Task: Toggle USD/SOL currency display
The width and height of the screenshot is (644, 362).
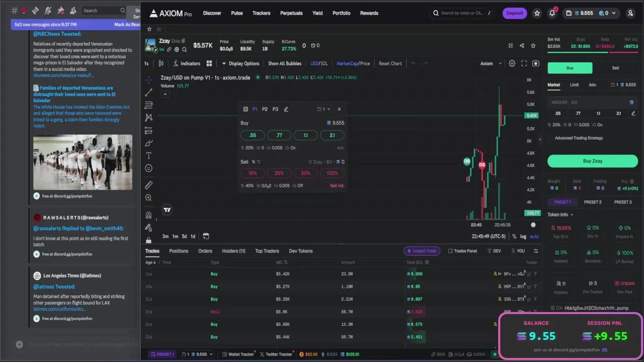Action: coord(318,63)
